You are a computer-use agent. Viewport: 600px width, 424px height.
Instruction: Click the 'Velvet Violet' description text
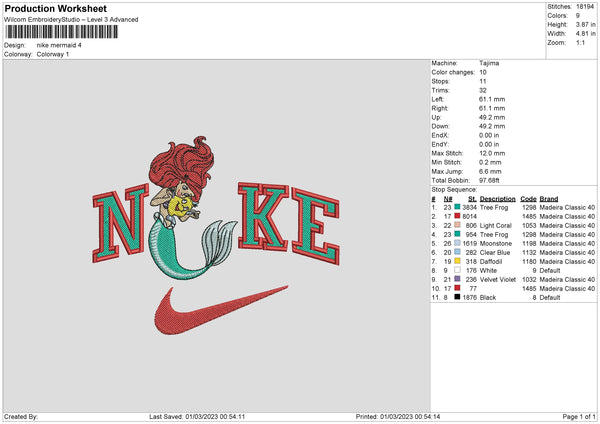point(497,279)
